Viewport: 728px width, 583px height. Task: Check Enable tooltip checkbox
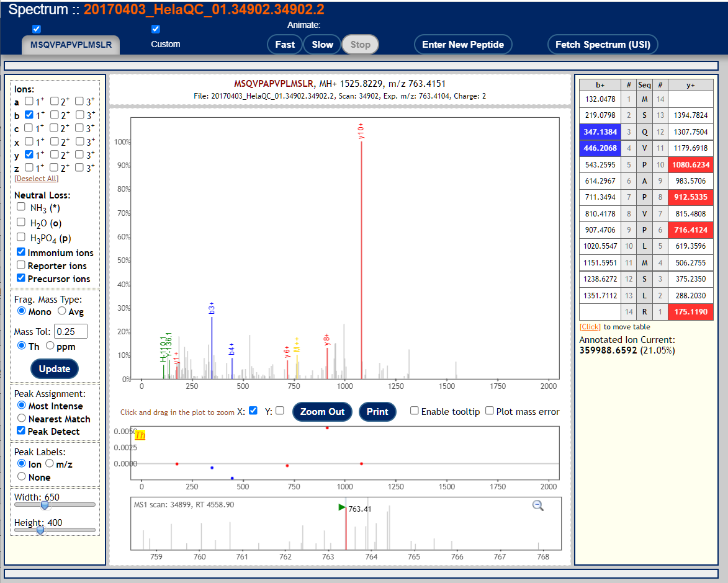(x=414, y=411)
